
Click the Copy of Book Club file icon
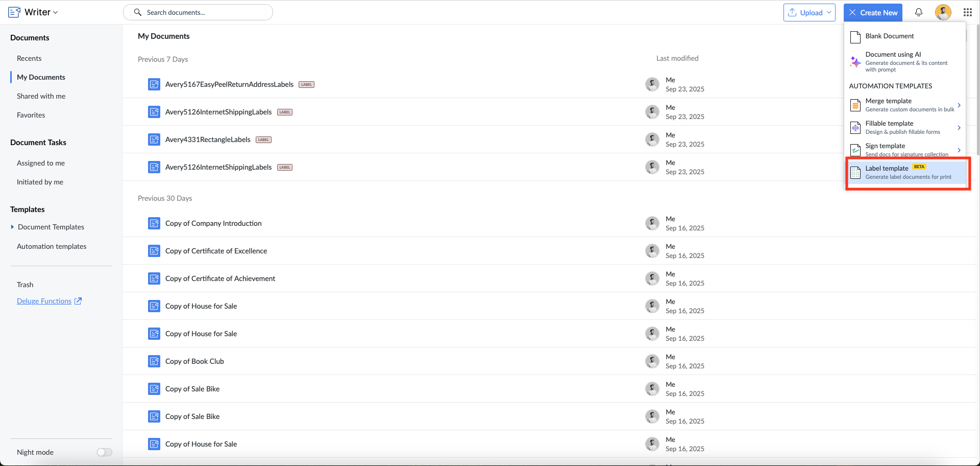pyautogui.click(x=154, y=361)
